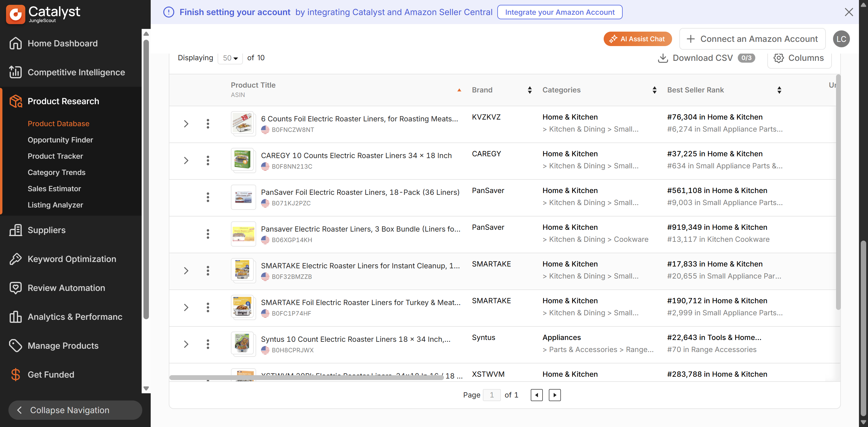Open options menu for SMARTAKE Foil Turkey product
This screenshot has height=427, width=868.
(208, 307)
